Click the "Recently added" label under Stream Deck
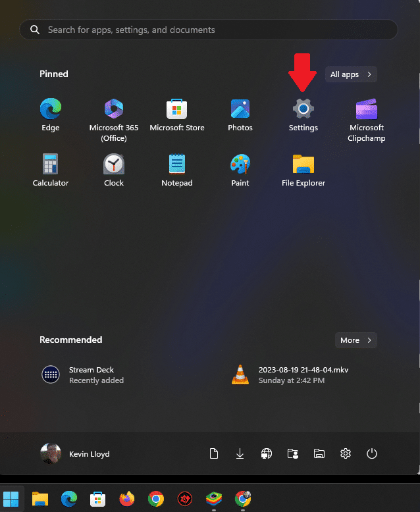Viewport: 420px width, 512px height. tap(96, 380)
